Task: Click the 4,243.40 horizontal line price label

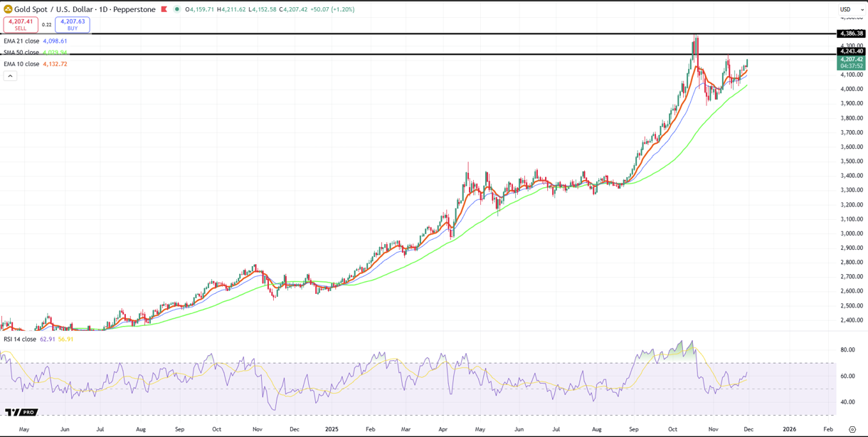Action: [851, 51]
